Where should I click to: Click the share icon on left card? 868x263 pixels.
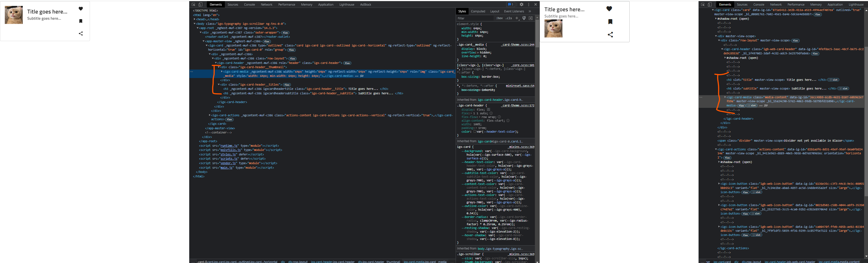tap(81, 34)
